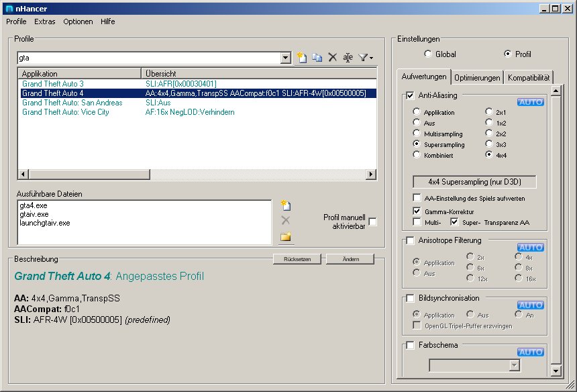Image resolution: width=577 pixels, height=392 pixels.
Task: Select Global settings radio button
Action: [427, 54]
